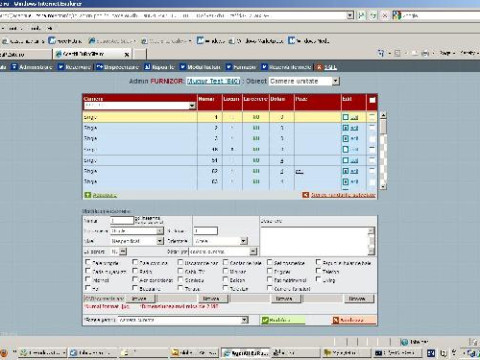Click the active Internet Explorer taskbar button
480x360 pixels.
[245, 353]
